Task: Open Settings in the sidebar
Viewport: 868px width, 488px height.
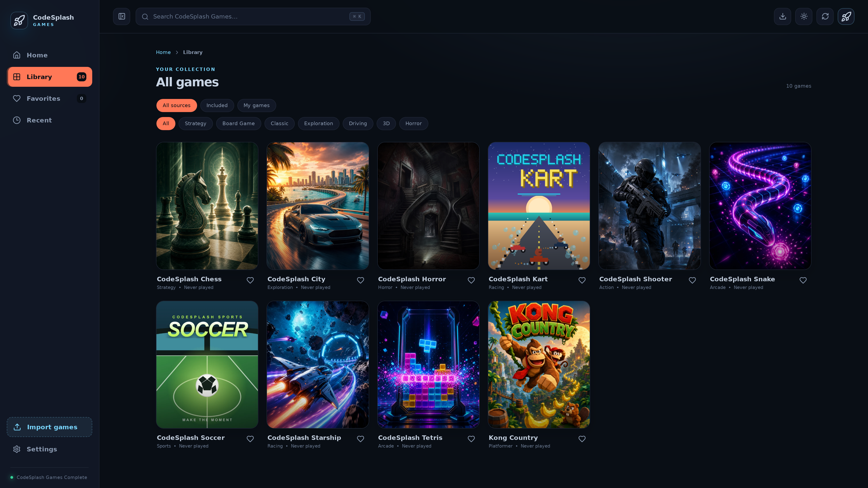Action: point(50,449)
